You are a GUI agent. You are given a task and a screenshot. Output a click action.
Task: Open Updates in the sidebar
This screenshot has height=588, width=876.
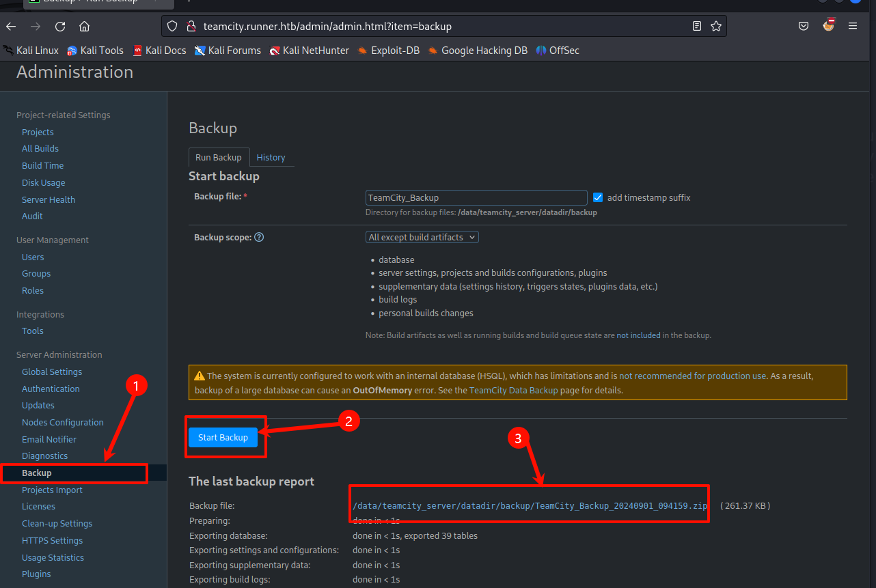pos(38,405)
